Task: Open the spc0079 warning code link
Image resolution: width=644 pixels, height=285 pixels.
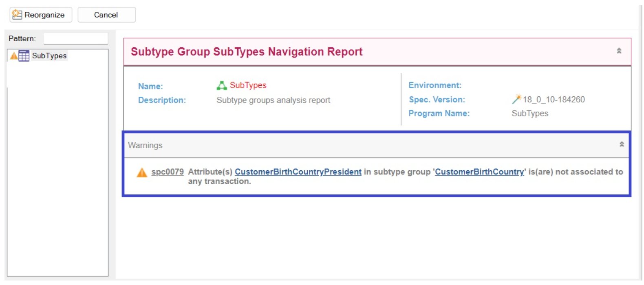Action: pyautogui.click(x=168, y=172)
